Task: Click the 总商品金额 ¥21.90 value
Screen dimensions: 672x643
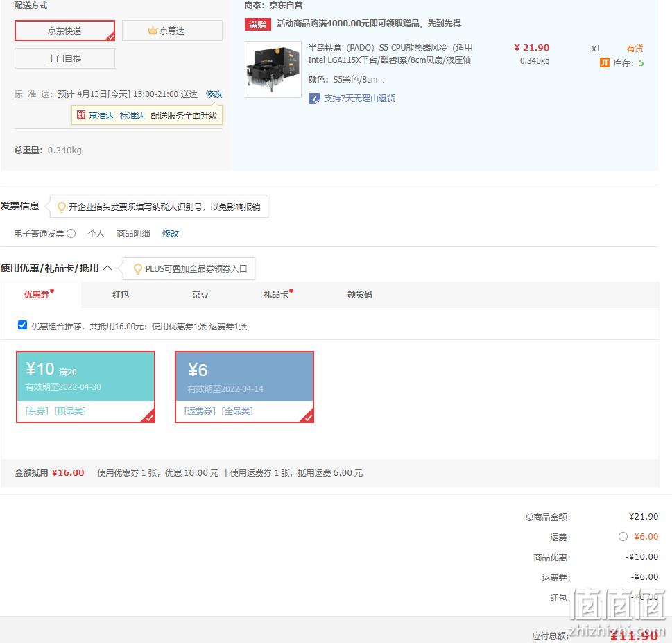Action: point(644,517)
